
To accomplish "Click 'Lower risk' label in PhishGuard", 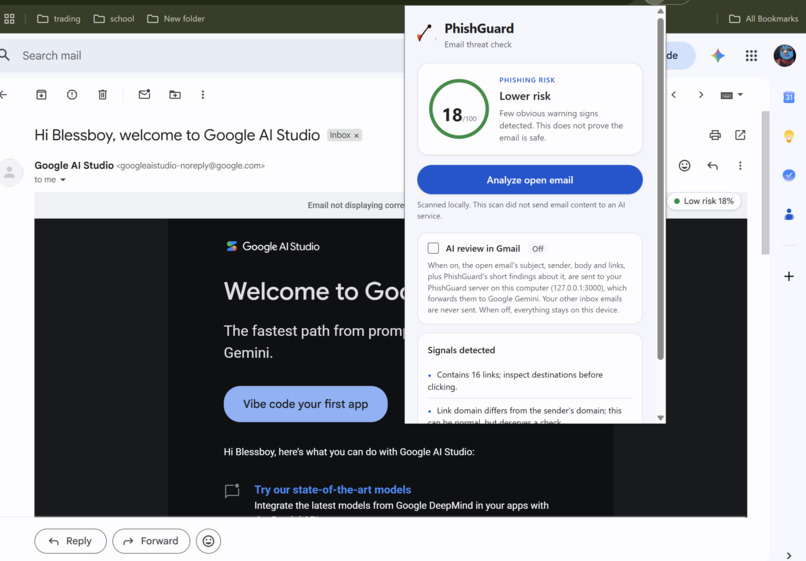I will pyautogui.click(x=525, y=96).
